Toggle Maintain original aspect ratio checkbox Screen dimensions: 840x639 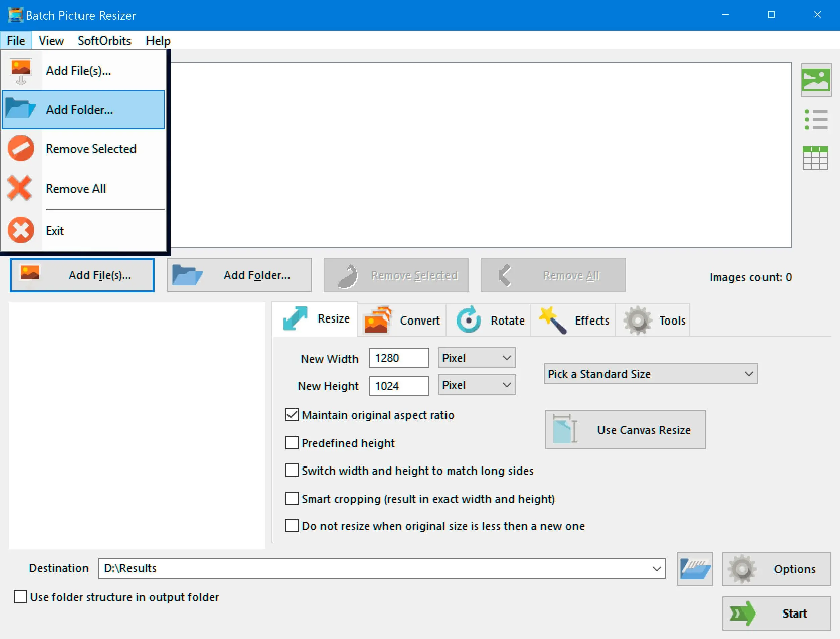[293, 414]
